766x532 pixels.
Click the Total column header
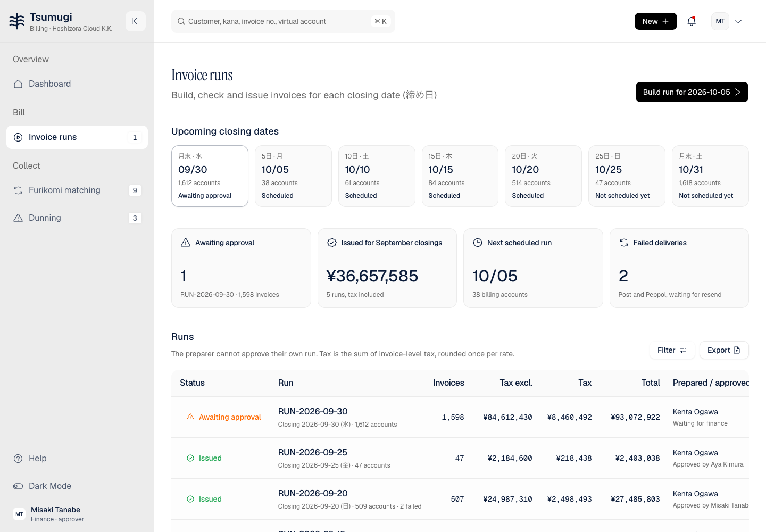[651, 383]
